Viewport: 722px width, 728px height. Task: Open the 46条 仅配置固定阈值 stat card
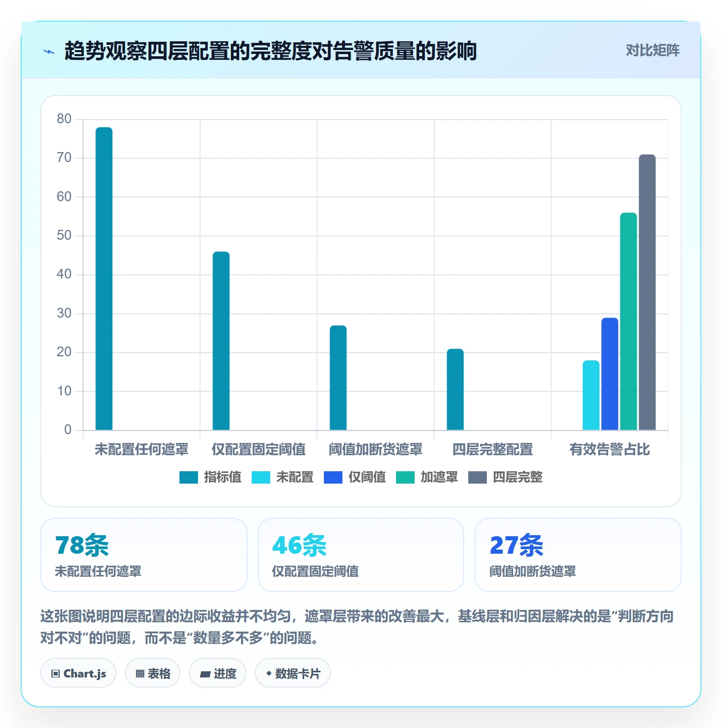click(361, 555)
